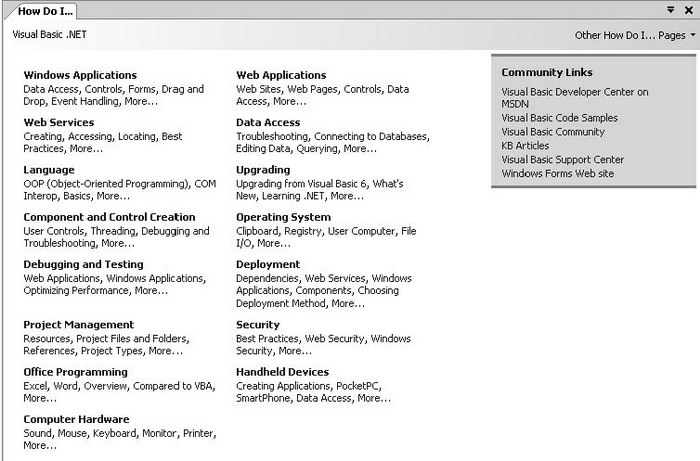
Task: Click Learning .NET topic
Action: point(293,196)
